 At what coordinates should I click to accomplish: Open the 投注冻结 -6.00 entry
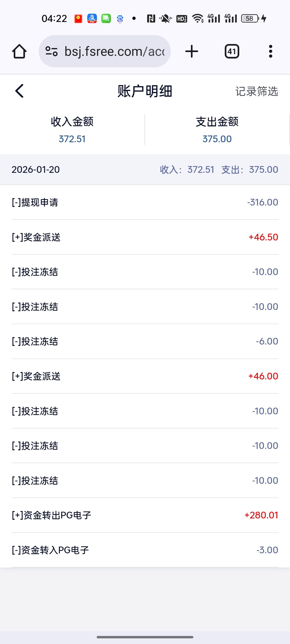[x=145, y=341]
